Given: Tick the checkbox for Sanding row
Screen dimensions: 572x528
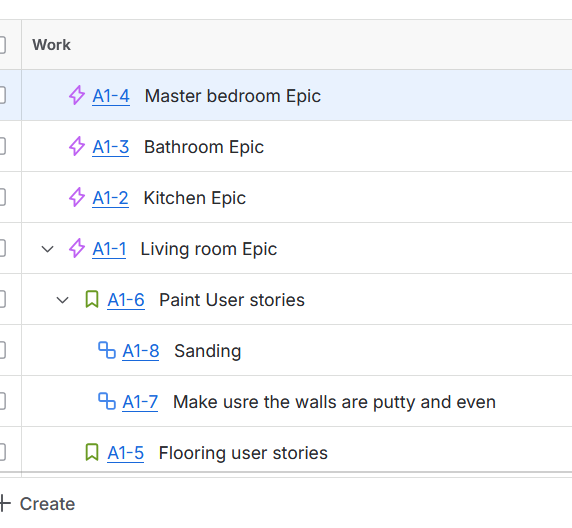Looking at the screenshot, I should (x=2, y=350).
